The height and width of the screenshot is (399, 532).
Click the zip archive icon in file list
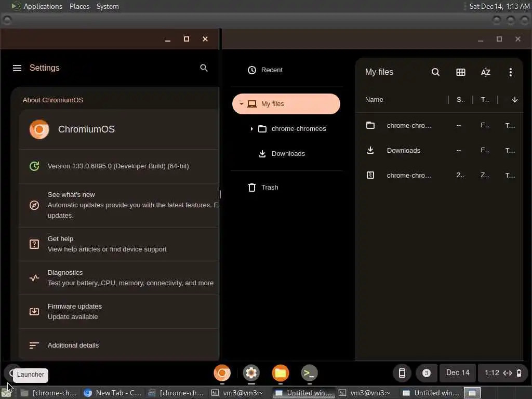click(370, 175)
